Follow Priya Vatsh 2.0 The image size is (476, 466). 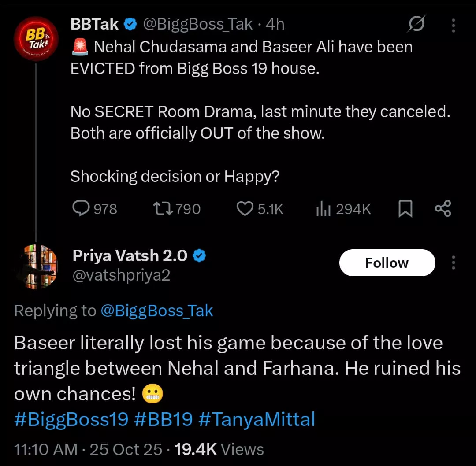(x=387, y=263)
